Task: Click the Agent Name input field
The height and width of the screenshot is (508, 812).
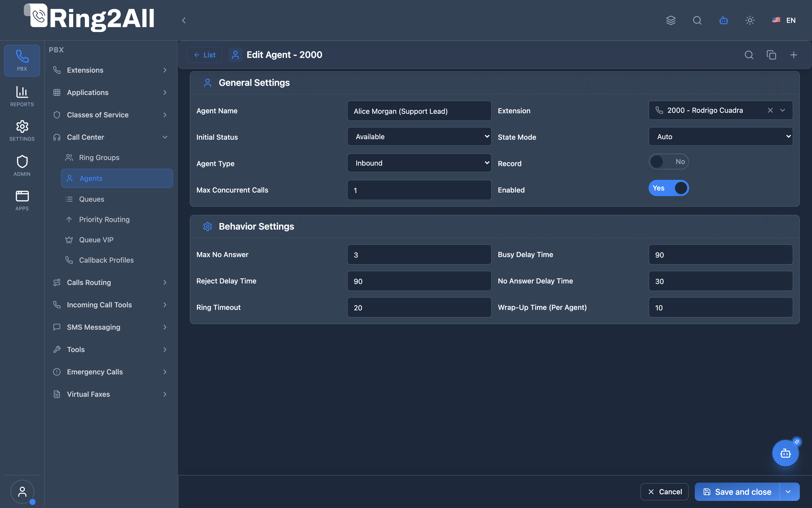Action: pos(419,111)
